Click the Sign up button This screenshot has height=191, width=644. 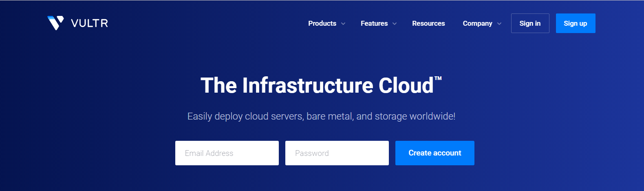click(576, 23)
